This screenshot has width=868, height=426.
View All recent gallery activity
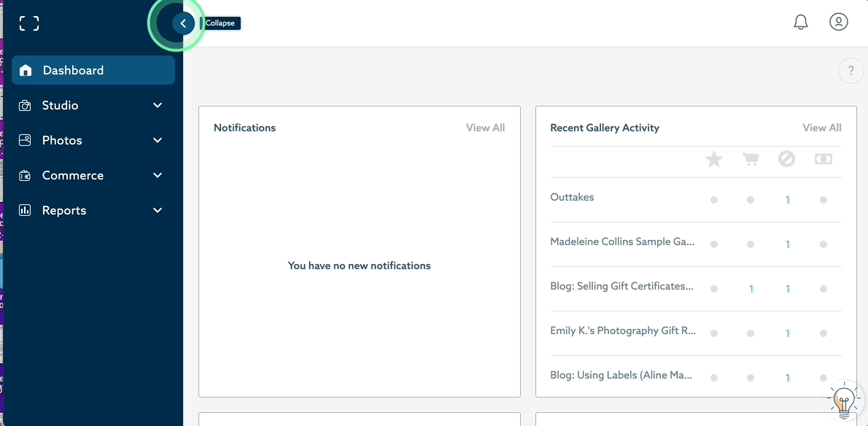click(821, 127)
